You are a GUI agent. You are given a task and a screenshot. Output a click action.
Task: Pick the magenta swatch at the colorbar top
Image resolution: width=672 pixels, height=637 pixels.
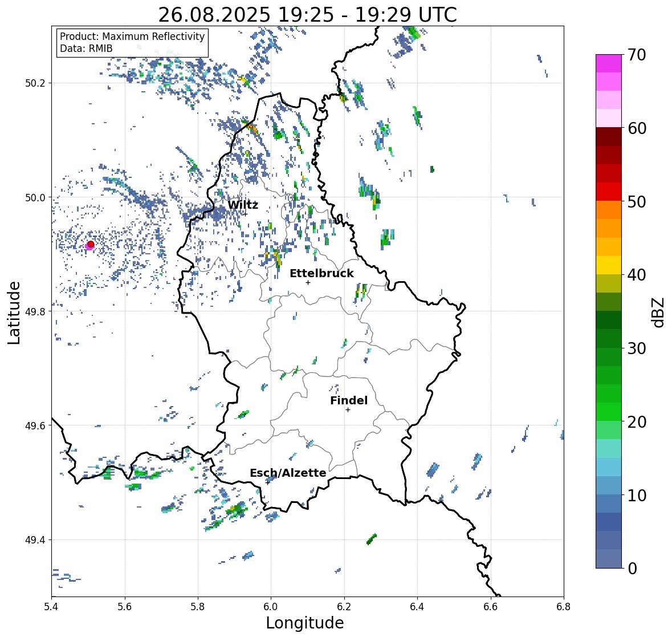tap(609, 63)
